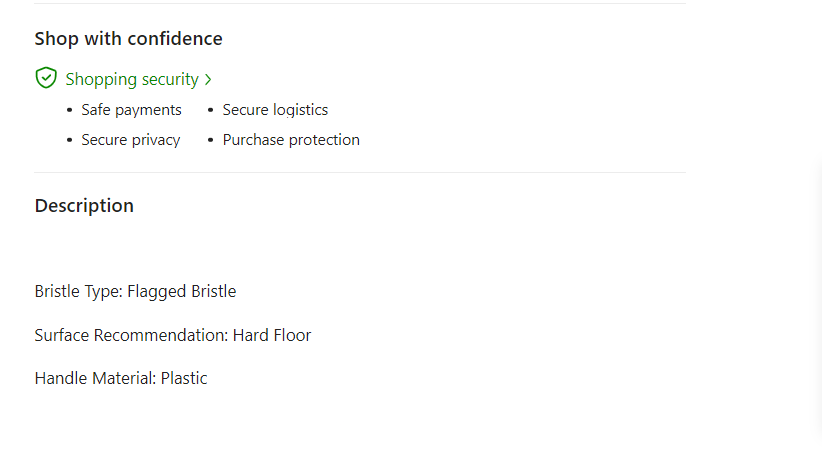
Task: Click the Description section heading
Action: pos(84,206)
